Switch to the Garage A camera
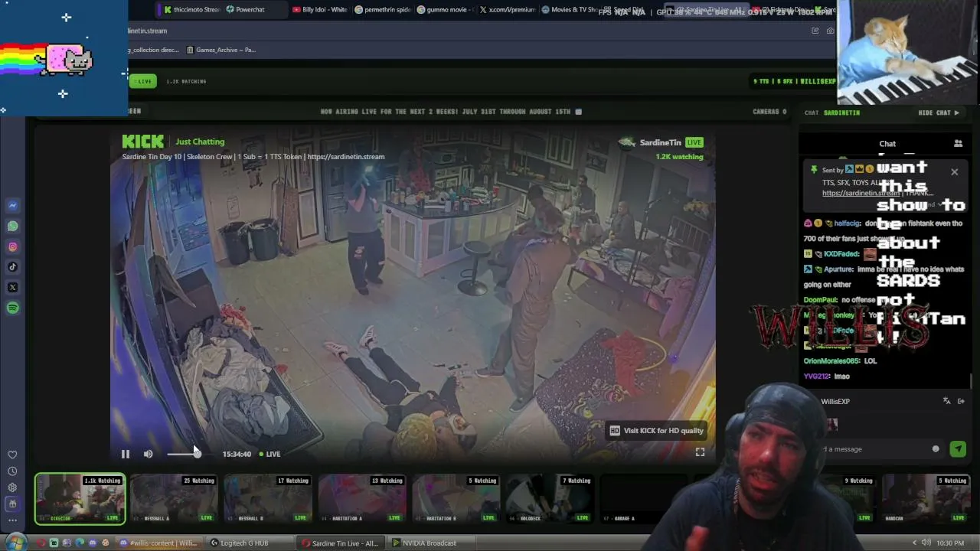This screenshot has width=980, height=551. pos(645,499)
